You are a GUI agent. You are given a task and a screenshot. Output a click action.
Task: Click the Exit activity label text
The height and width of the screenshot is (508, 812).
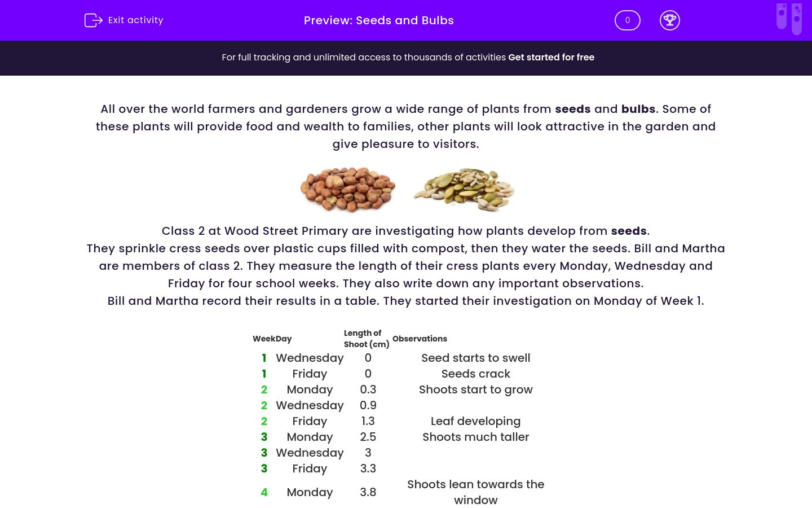tap(135, 20)
